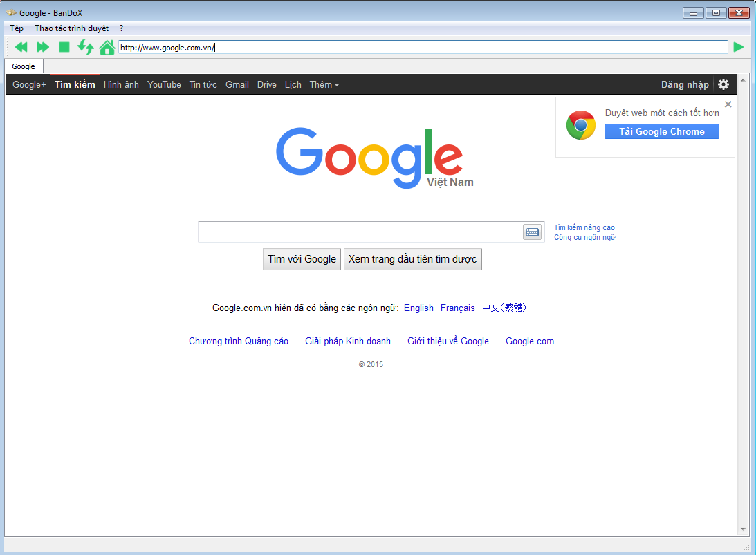Switch Google language to English

[418, 308]
